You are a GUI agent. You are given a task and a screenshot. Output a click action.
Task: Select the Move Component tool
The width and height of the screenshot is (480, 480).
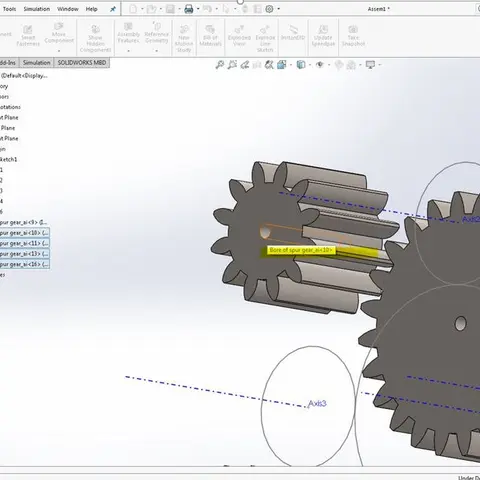coord(59,34)
